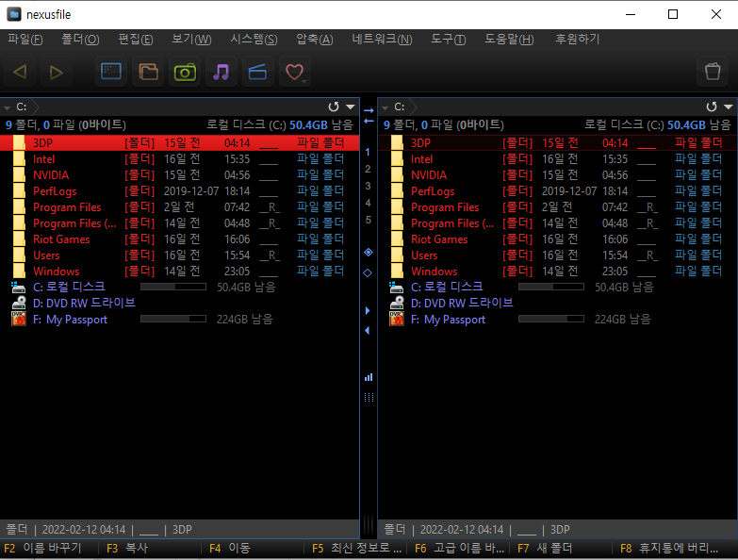Click the Program Files folder icon in left panel
Image resolution: width=738 pixels, height=560 pixels.
(19, 207)
